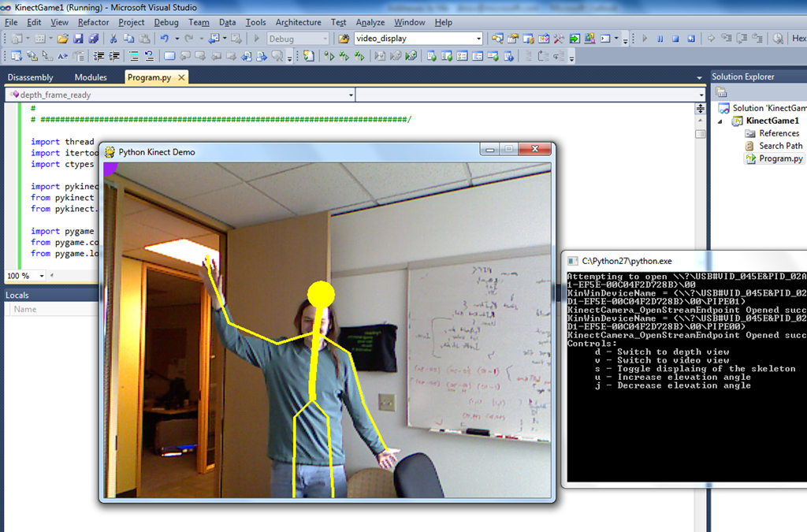Pause debugging with the Break All icon
Image resolution: width=807 pixels, height=532 pixels.
(x=660, y=39)
